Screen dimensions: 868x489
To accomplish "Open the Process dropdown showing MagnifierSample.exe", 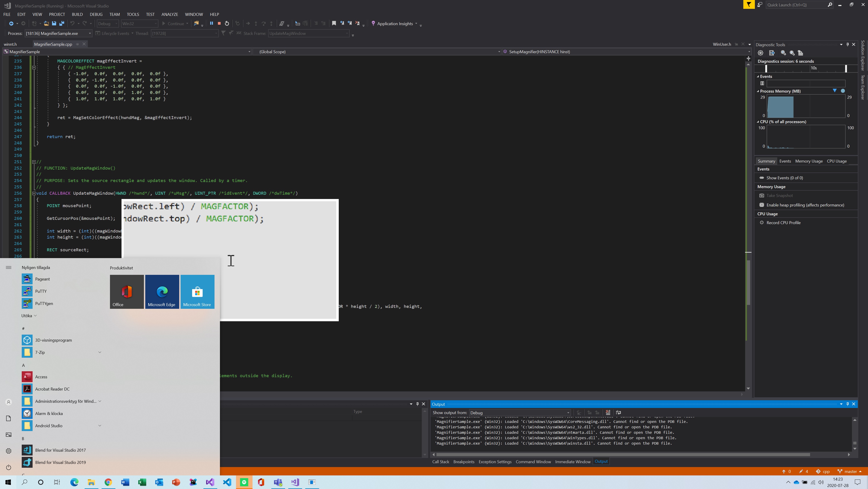I will [x=90, y=33].
